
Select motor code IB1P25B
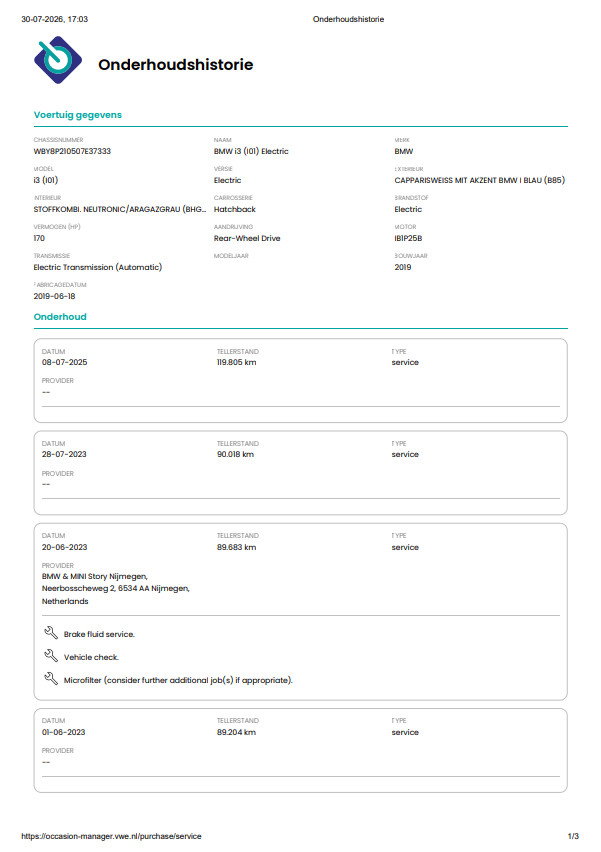pyautogui.click(x=408, y=238)
